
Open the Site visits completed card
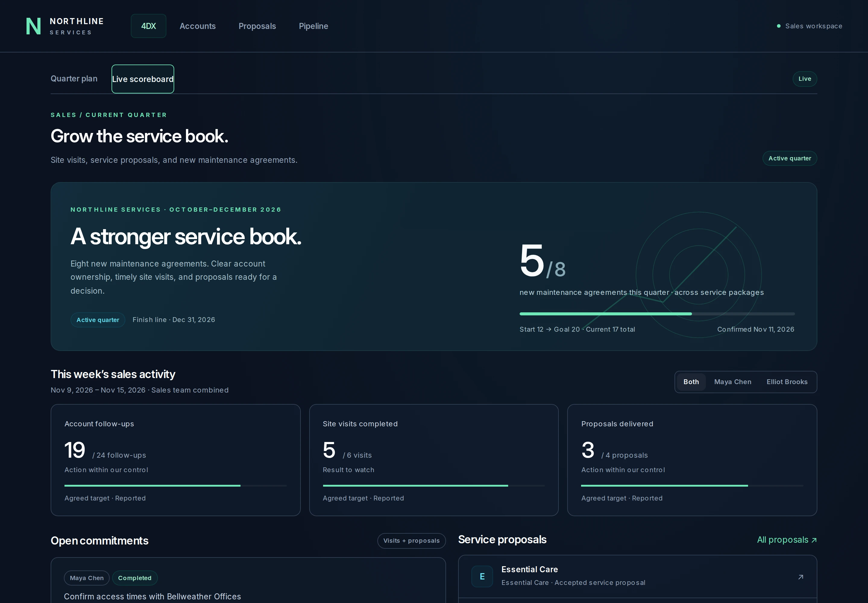434,460
